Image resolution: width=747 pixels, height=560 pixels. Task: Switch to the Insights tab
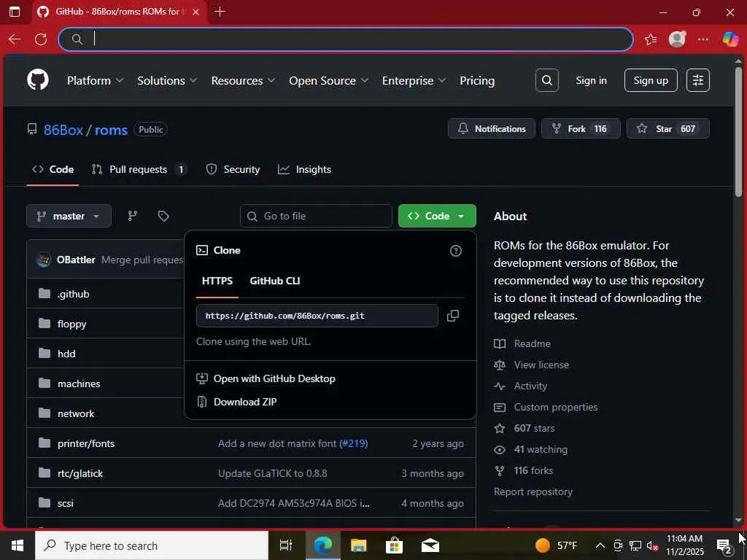click(x=304, y=169)
